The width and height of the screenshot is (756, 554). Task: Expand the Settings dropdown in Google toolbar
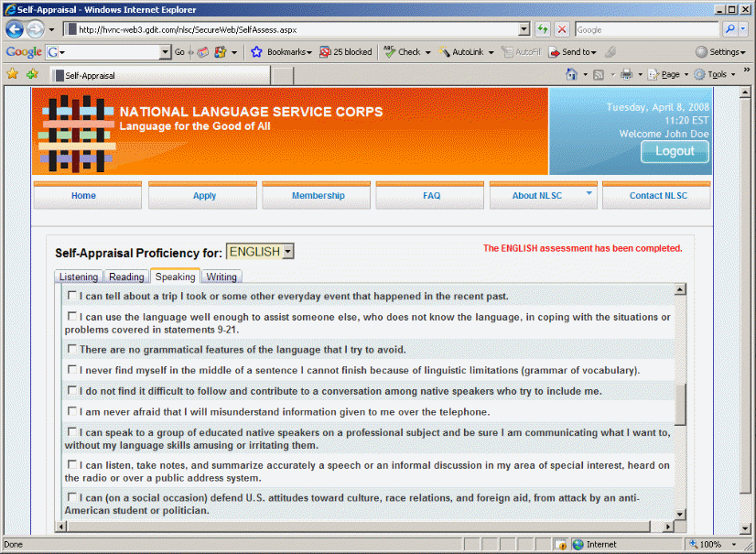click(x=743, y=52)
